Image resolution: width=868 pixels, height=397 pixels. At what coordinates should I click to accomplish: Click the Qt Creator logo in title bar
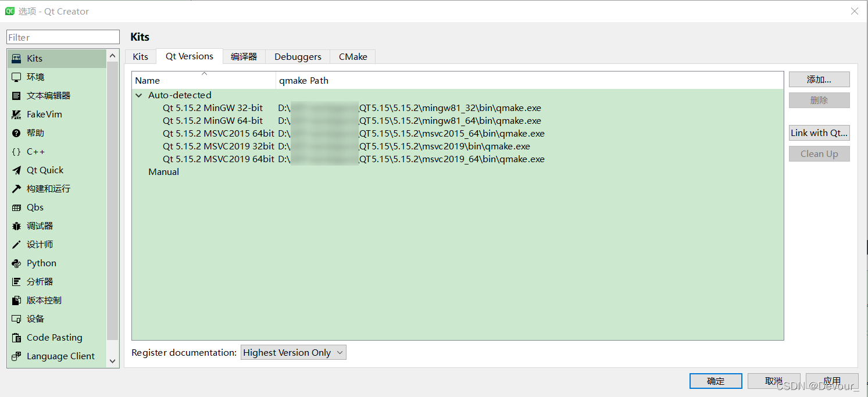pyautogui.click(x=10, y=11)
